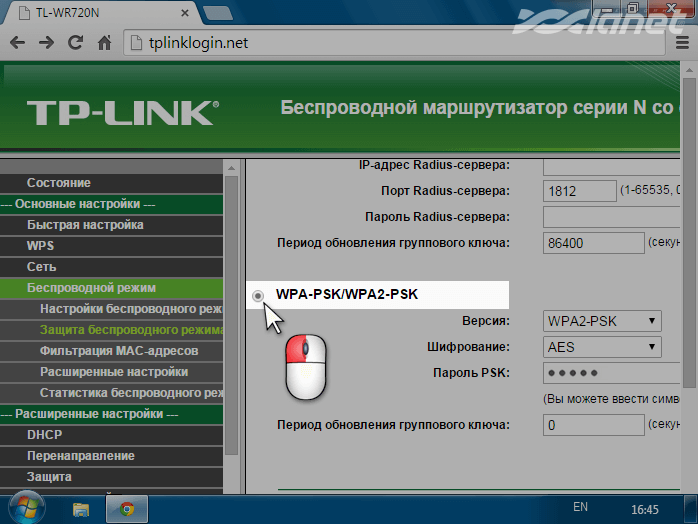The height and width of the screenshot is (524, 698).
Task: Open the Сеть menu item
Action: 111,267
